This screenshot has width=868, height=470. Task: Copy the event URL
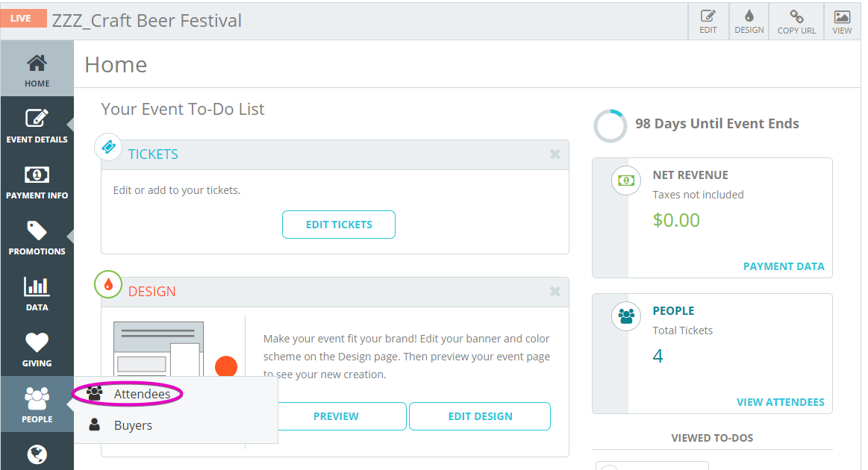coord(796,22)
